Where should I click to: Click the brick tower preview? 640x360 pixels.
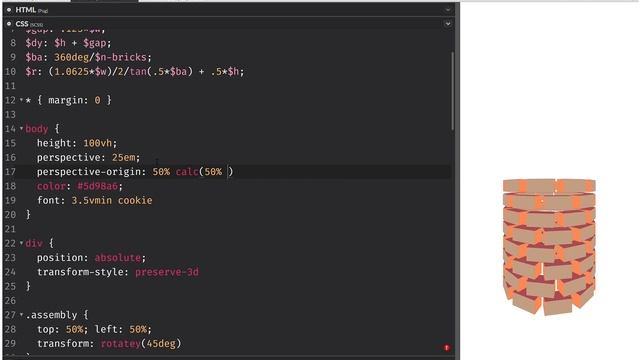[549, 247]
